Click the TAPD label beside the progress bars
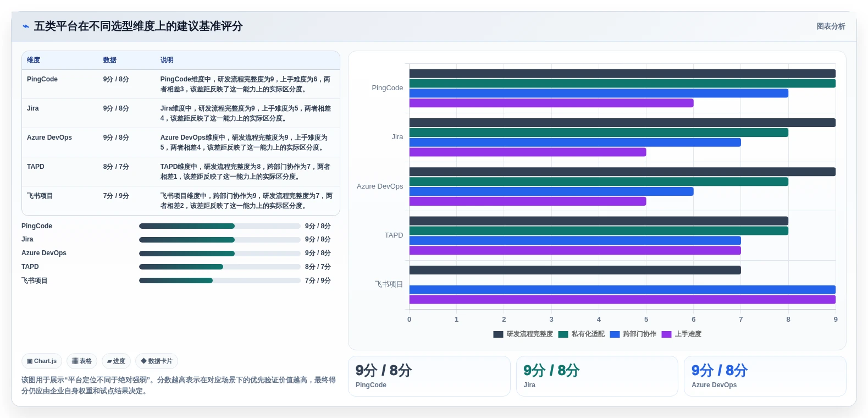The image size is (868, 418). pos(30,267)
